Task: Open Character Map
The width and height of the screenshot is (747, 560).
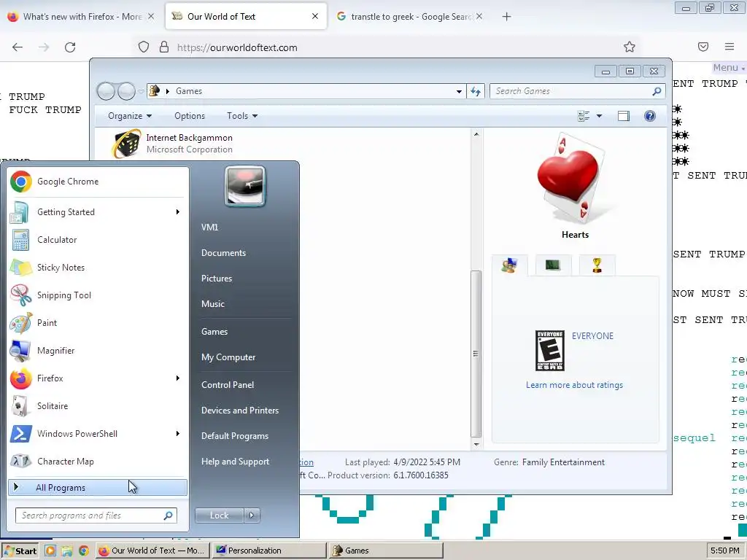Action: click(98, 461)
